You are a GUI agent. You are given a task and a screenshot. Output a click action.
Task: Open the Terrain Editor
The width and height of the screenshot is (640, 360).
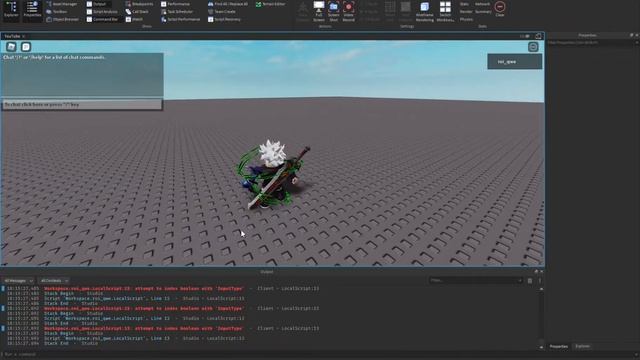(x=270, y=4)
